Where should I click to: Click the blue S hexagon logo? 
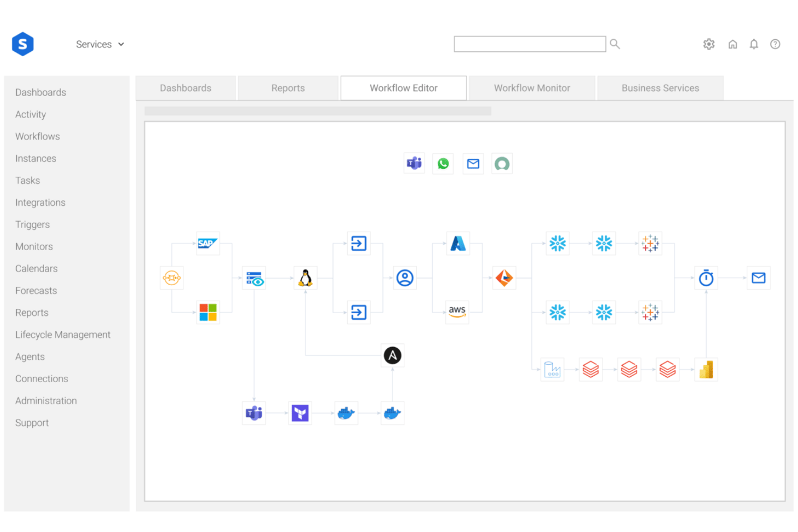(x=23, y=44)
